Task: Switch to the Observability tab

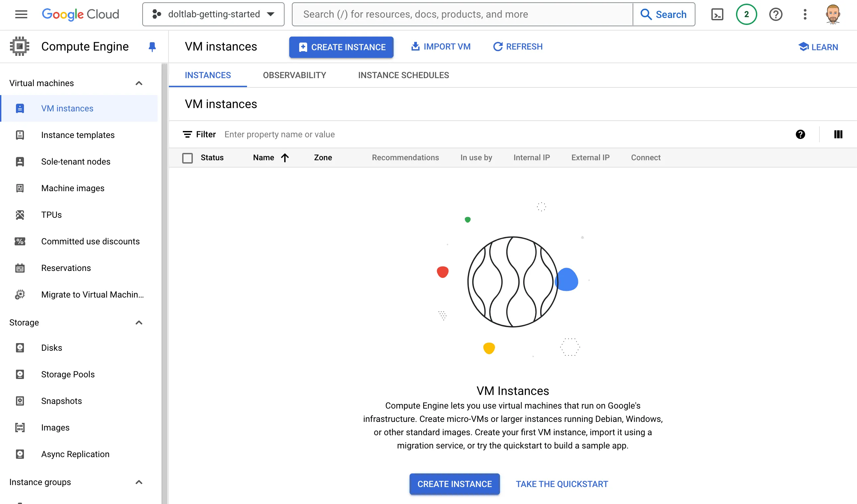Action: pyautogui.click(x=294, y=75)
